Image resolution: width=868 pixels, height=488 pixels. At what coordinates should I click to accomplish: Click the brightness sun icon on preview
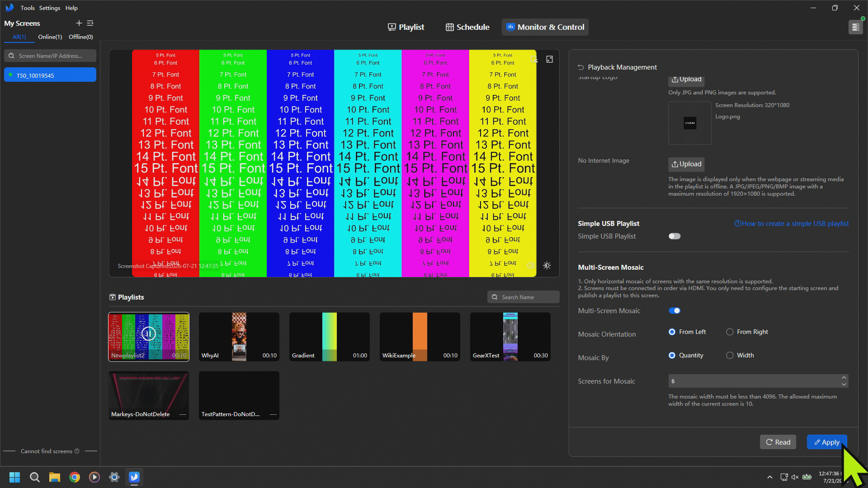coord(547,266)
